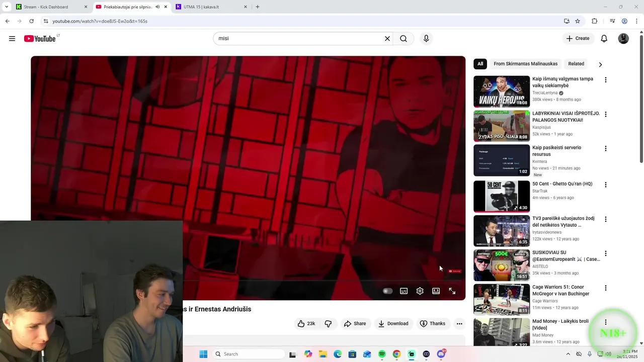Screen dimensions: 644x362
Task: Start voice search with microphone
Action: 426,39
